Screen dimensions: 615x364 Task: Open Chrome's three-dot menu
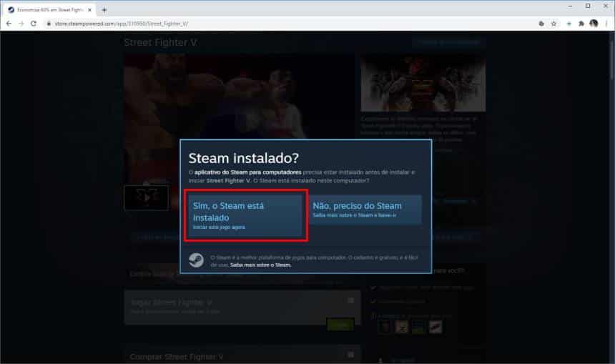point(606,24)
